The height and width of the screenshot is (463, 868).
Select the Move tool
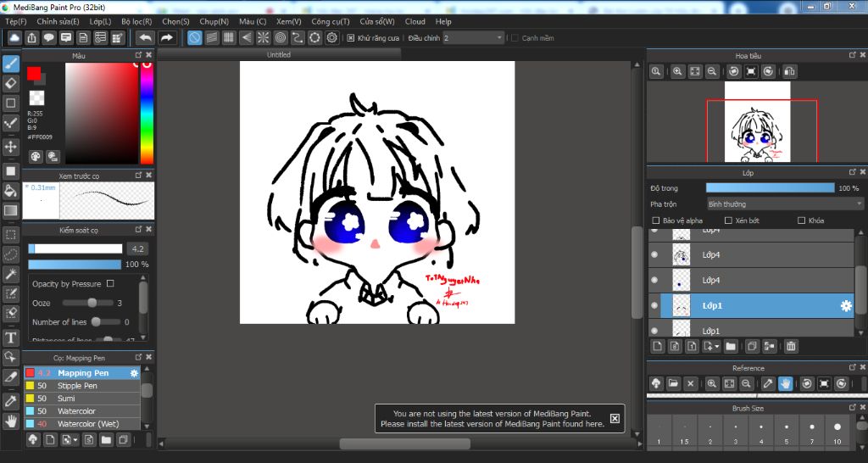coord(10,147)
